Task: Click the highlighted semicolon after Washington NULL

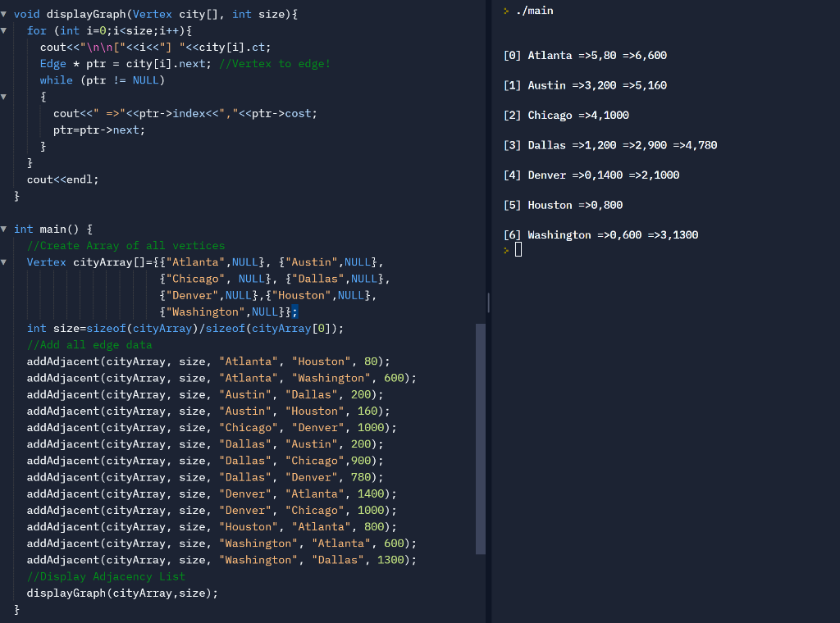Action: 294,311
